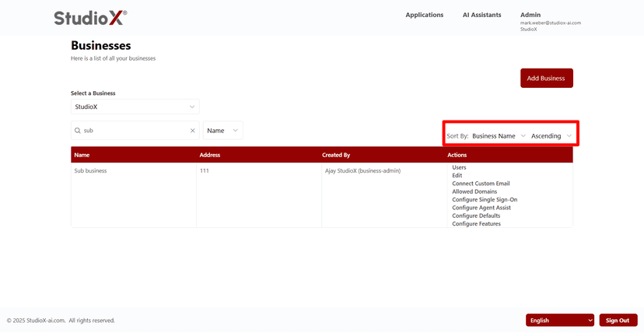Click the Add Business button
Image resolution: width=644 pixels, height=333 pixels.
[546, 78]
